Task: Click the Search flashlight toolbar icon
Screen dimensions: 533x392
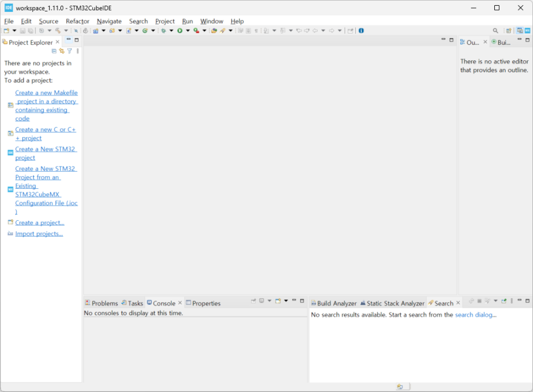Action: click(223, 31)
